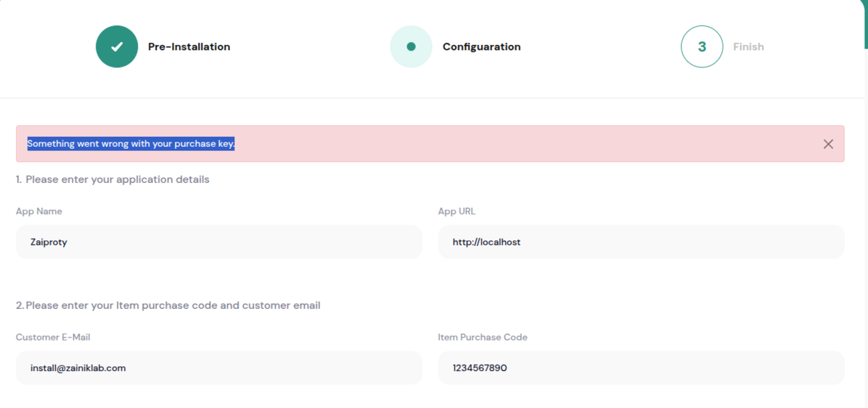
Task: Click the Configuaration step dot icon
Action: [411, 46]
